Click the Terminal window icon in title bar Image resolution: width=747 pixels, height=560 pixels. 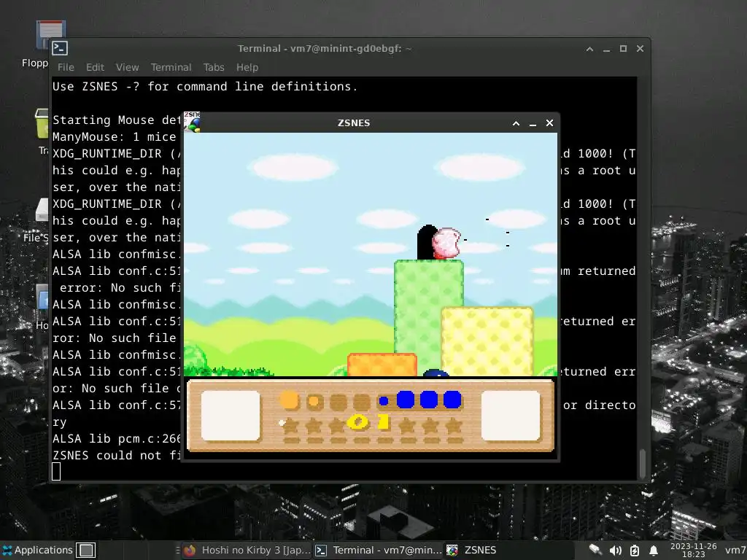tap(60, 48)
